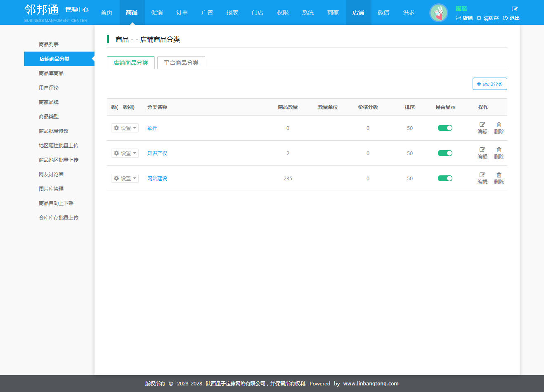
Task: Click the user avatar image
Action: tap(438, 13)
